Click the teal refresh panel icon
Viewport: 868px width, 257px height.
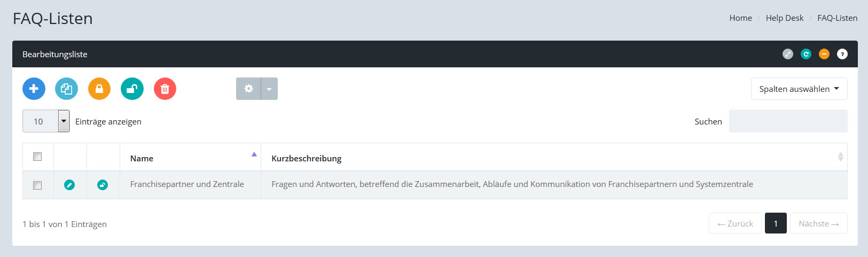point(806,54)
